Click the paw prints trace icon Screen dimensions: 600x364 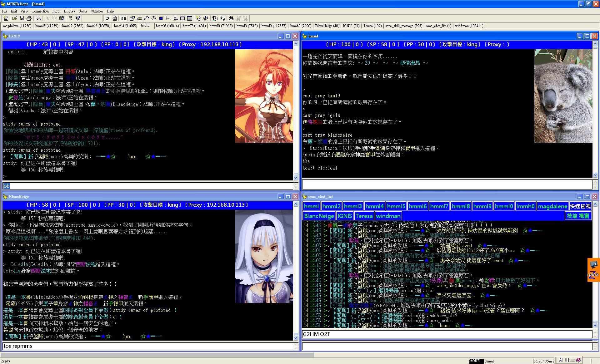[x=222, y=18]
